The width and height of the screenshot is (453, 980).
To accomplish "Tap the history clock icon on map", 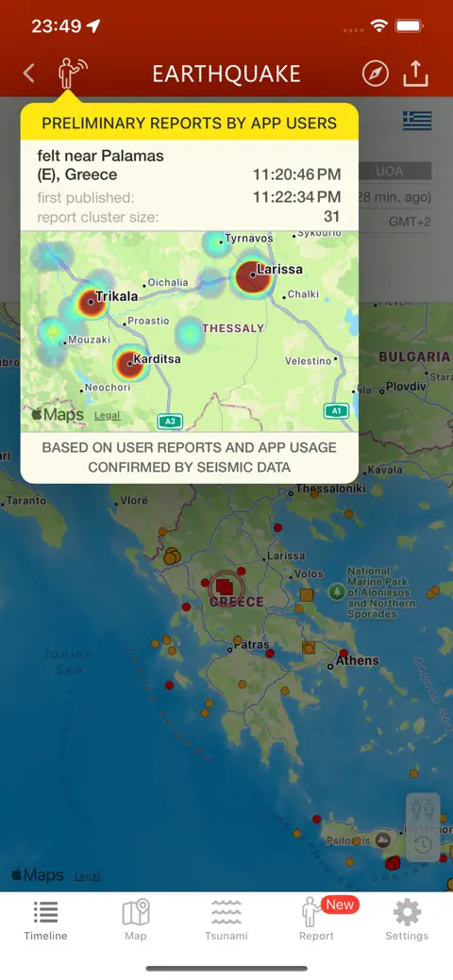I will pos(423,844).
